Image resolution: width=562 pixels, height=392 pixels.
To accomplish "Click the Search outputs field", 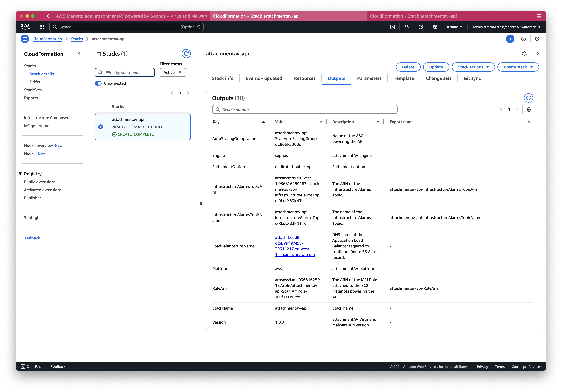I will pyautogui.click(x=304, y=109).
